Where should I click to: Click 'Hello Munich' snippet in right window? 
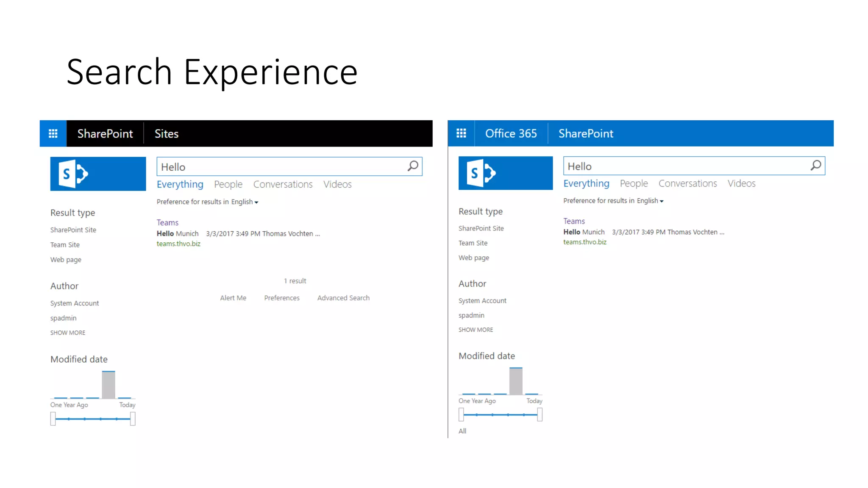point(584,232)
